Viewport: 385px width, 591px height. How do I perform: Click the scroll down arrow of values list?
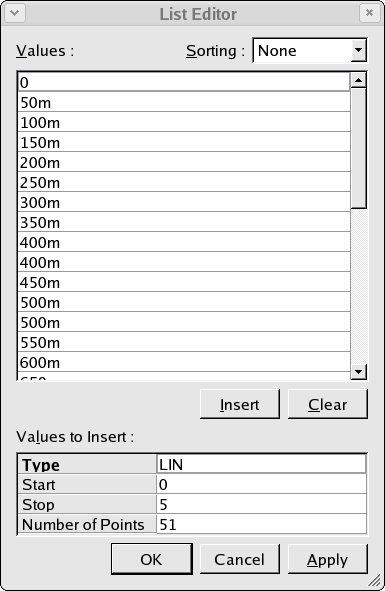pos(358,372)
